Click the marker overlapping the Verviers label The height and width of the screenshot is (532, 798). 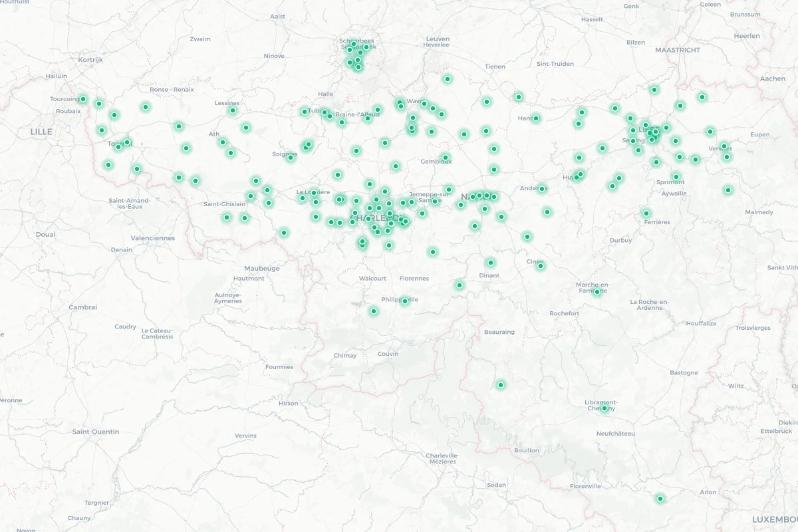[x=724, y=146]
